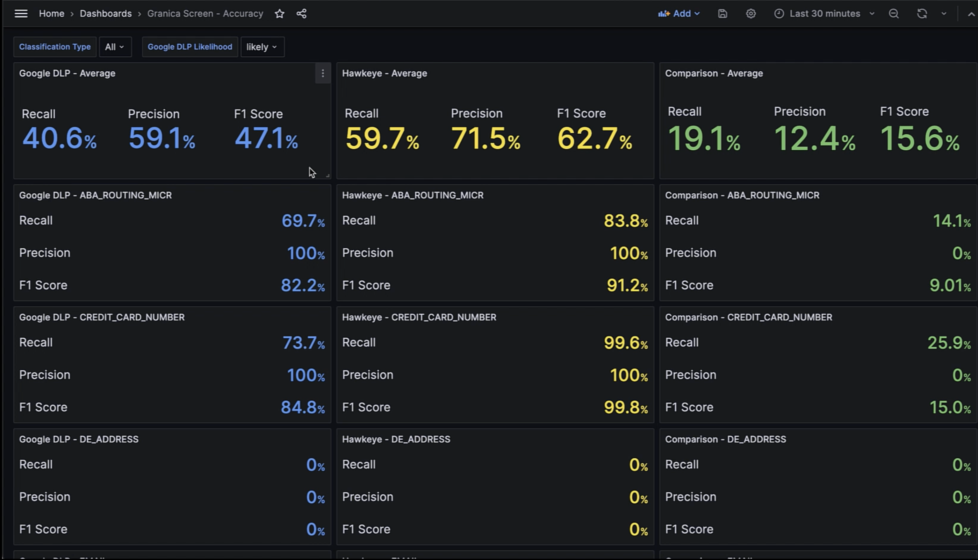Viewport: 978px width, 560px height.
Task: Click Google DLP - CREDIT_CARD_NUMBER panel title
Action: (x=102, y=317)
